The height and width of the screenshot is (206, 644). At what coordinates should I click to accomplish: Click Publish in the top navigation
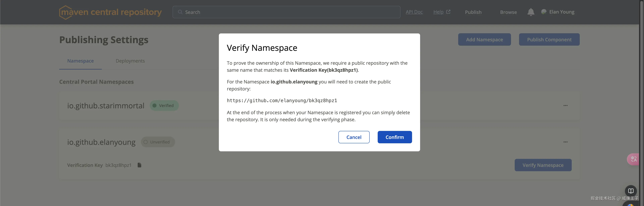click(x=473, y=12)
